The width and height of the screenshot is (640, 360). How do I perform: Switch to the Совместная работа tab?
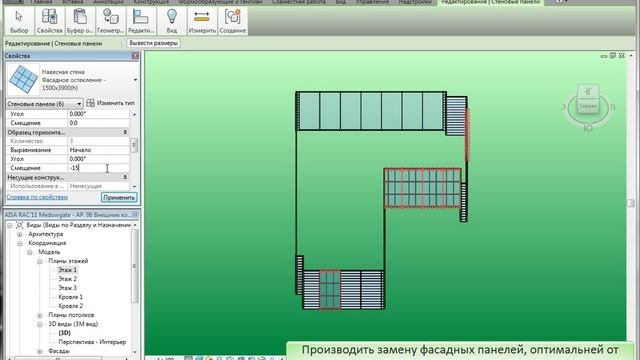click(298, 2)
